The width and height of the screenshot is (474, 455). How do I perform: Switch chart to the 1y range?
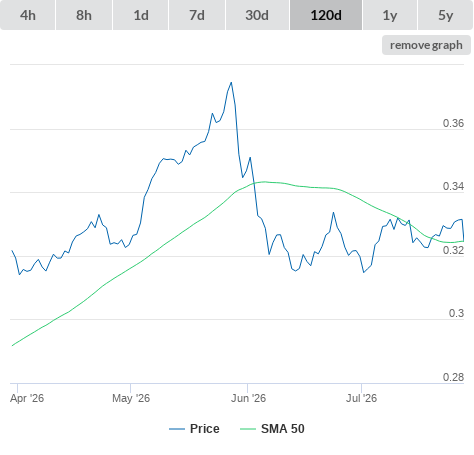tap(390, 15)
